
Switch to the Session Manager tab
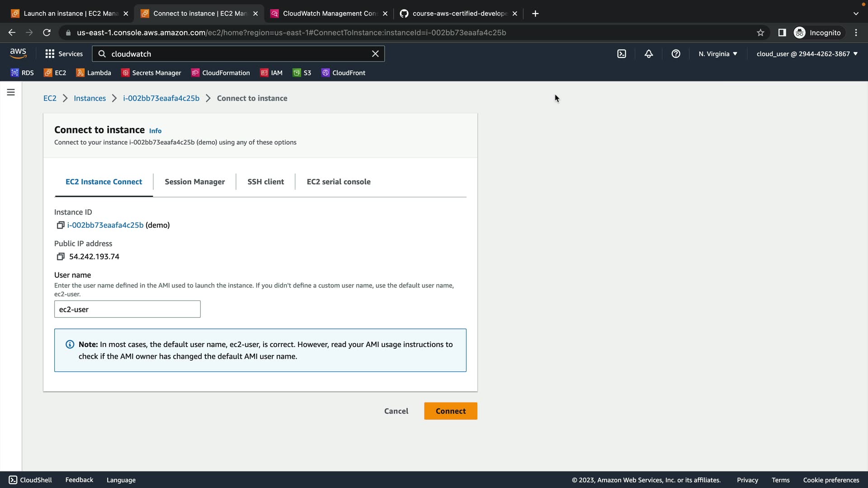pos(194,182)
